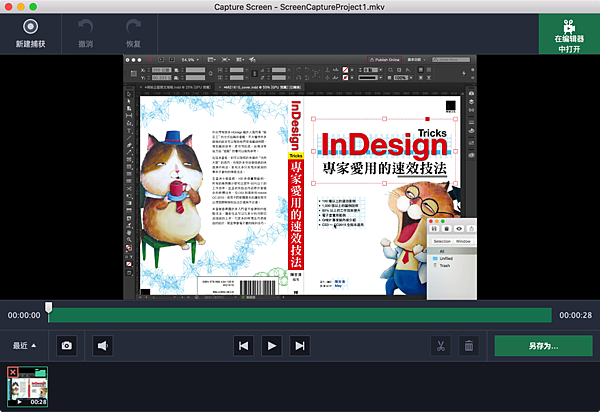Viewport: 600px width, 412px height.
Task: Click the 另存为 save-as button
Action: pos(543,346)
